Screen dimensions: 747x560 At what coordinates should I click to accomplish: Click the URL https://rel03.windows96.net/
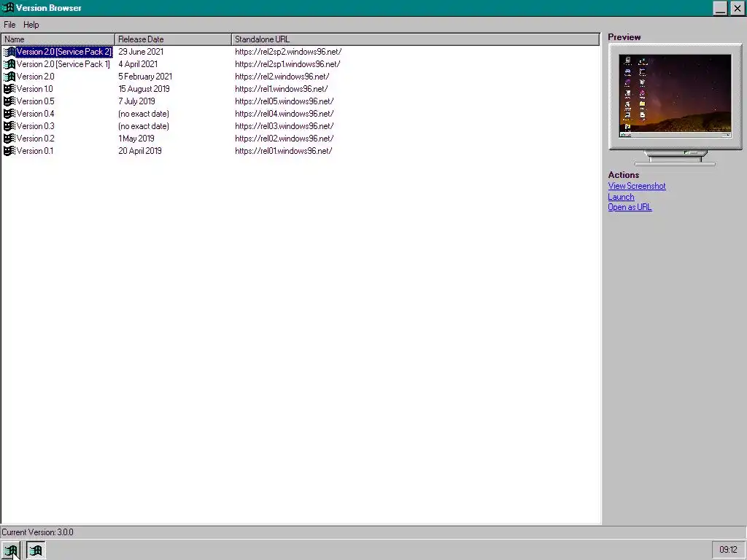pos(285,126)
